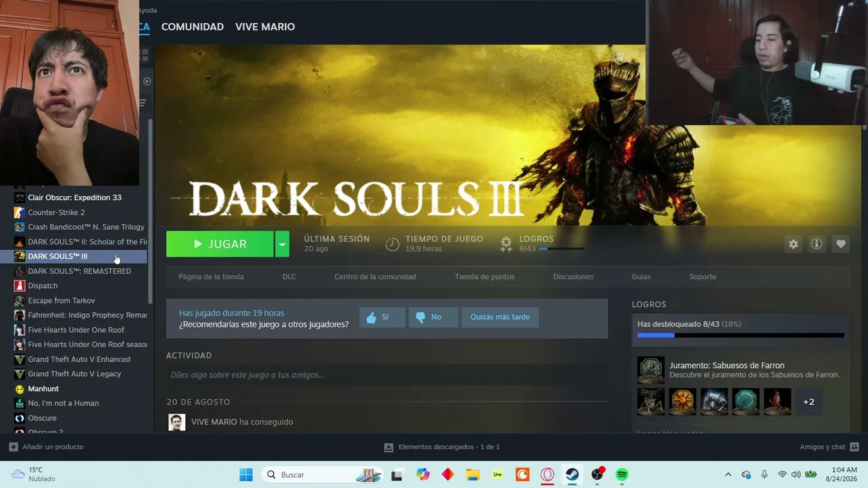
Task: Click Añadir un producto
Action: (47, 447)
